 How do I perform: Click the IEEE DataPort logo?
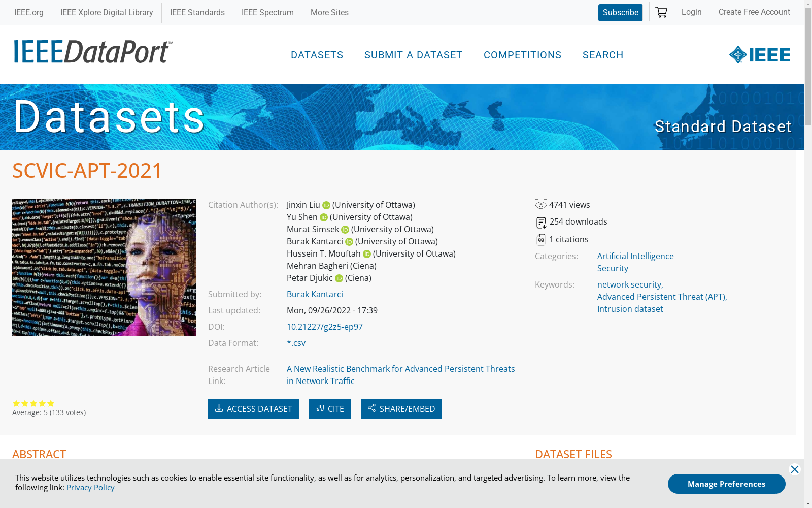tap(93, 52)
